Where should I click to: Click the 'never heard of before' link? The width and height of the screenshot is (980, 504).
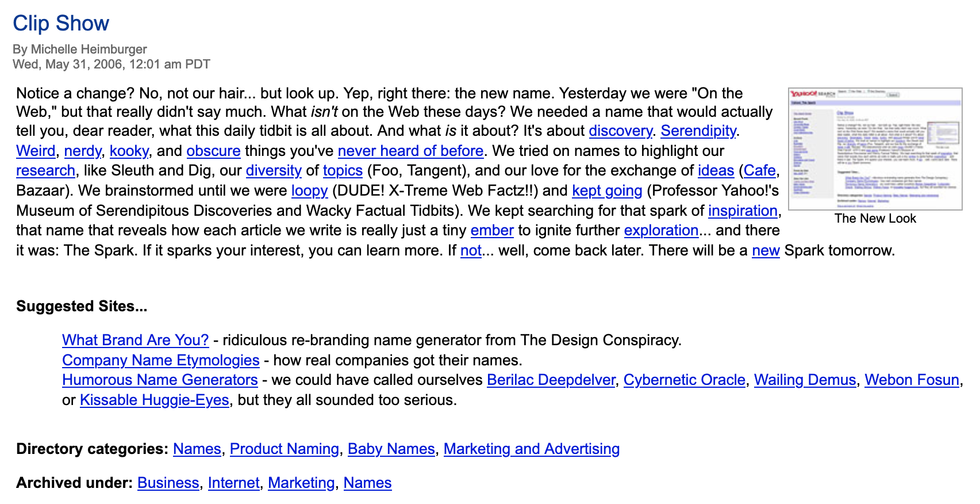click(x=410, y=151)
